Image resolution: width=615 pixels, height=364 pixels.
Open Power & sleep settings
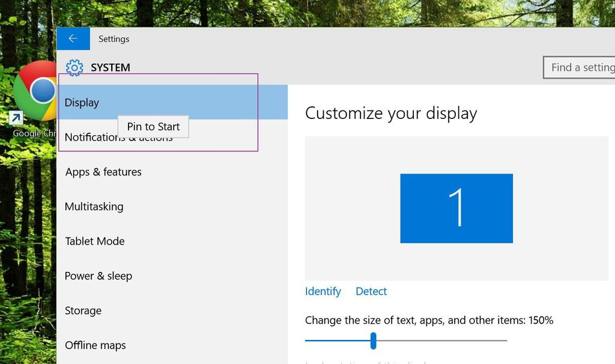98,276
